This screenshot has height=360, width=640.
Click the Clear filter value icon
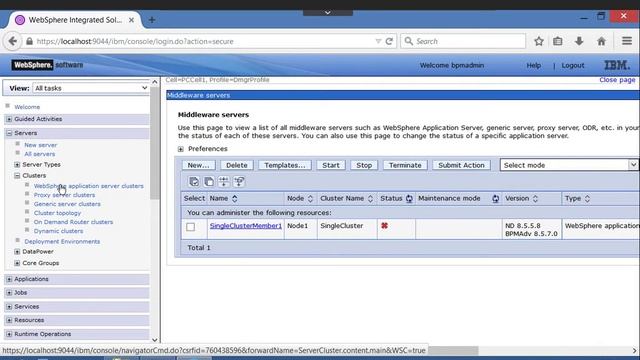click(x=239, y=182)
